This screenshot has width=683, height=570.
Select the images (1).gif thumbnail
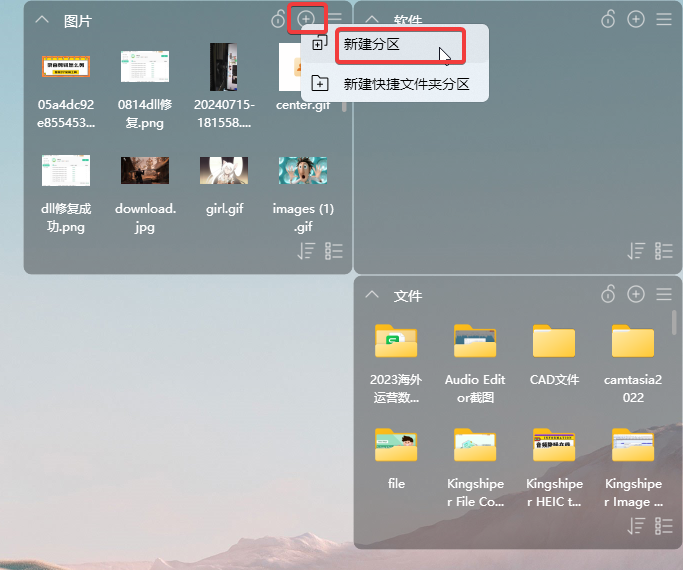tap(303, 170)
